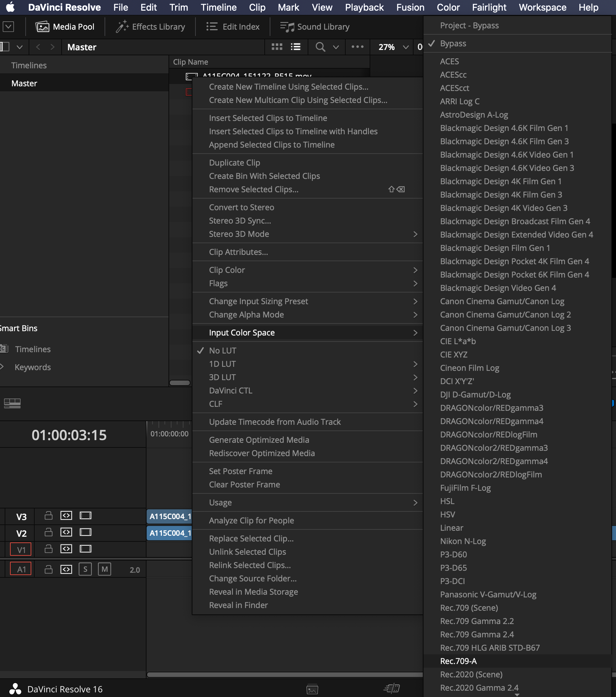Viewport: 616px width, 697px height.
Task: Disable the V1 video track
Action: pos(86,549)
